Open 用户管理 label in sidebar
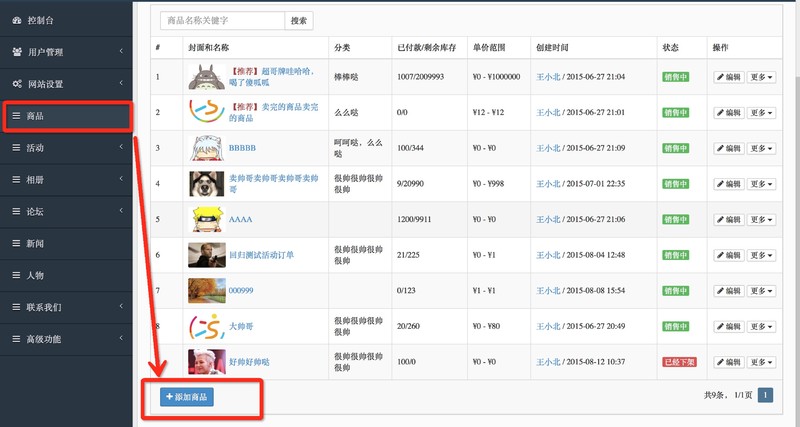Screen dimensions: 800x427 [45, 52]
